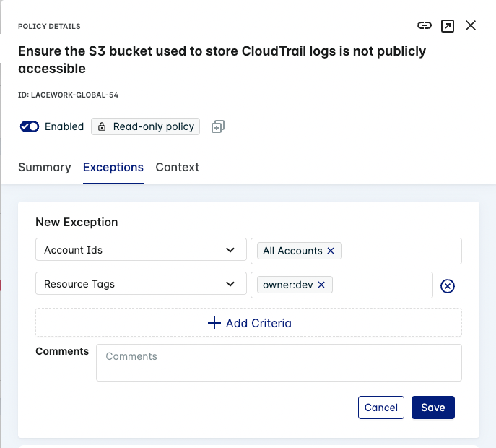Switch to the Summary tab
The height and width of the screenshot is (448, 496).
coord(45,167)
